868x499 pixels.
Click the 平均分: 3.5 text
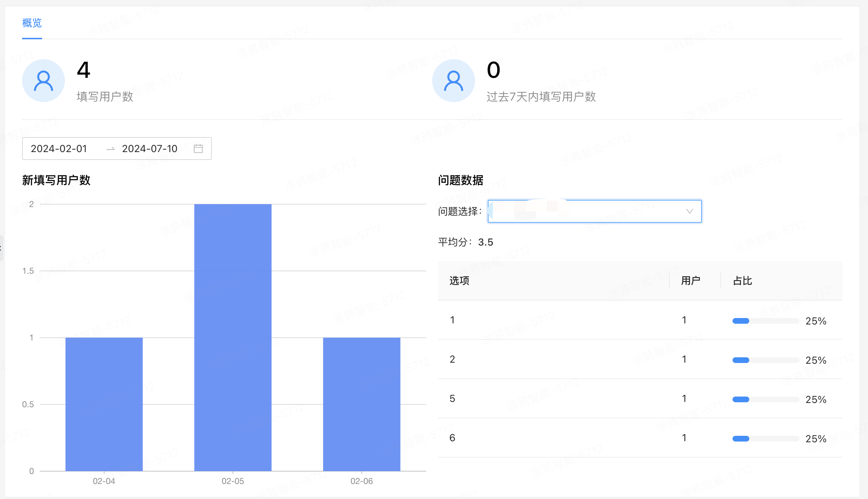tap(465, 242)
